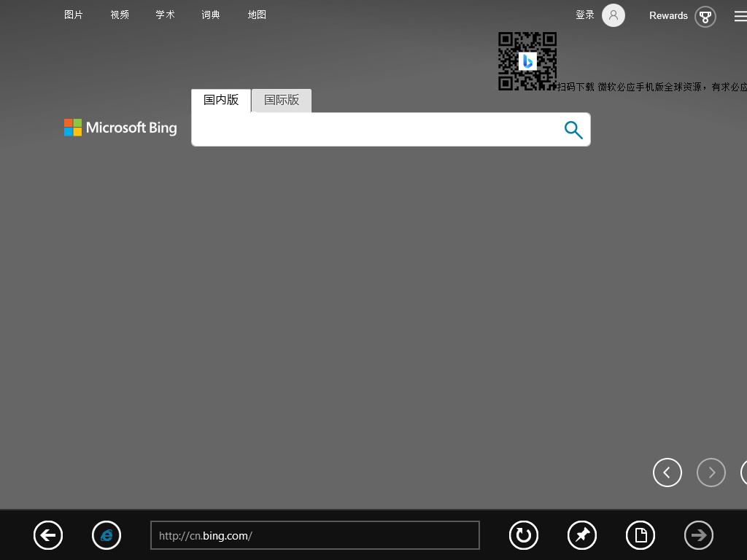Show next background image chevron
The height and width of the screenshot is (560, 747).
[x=711, y=472]
